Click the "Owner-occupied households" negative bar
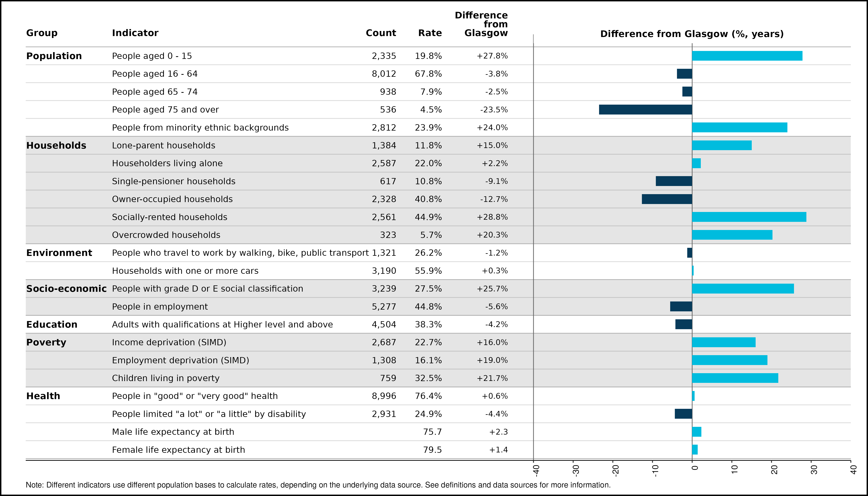This screenshot has height=496, width=868. pyautogui.click(x=667, y=199)
